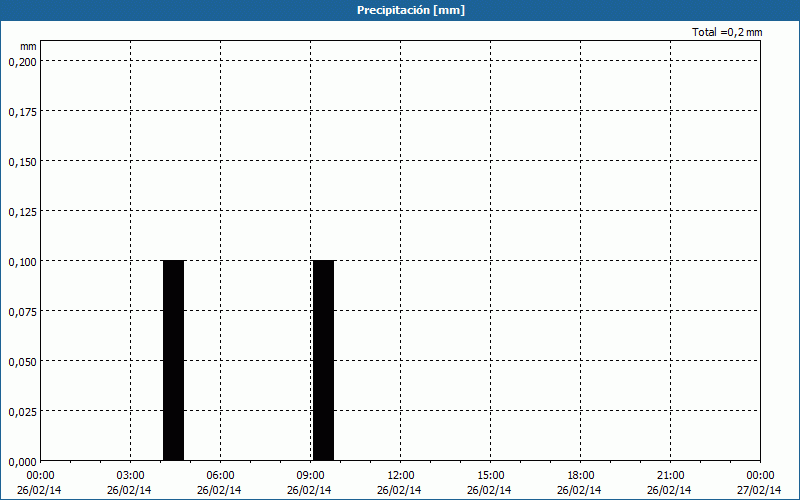Select the Total =0,2 mm label
The height and width of the screenshot is (500, 800).
coord(727,32)
